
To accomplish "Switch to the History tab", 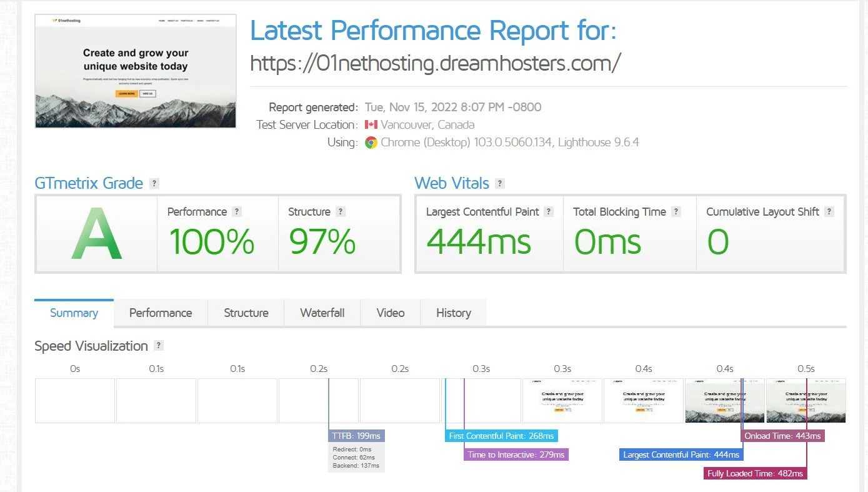I will coord(453,313).
